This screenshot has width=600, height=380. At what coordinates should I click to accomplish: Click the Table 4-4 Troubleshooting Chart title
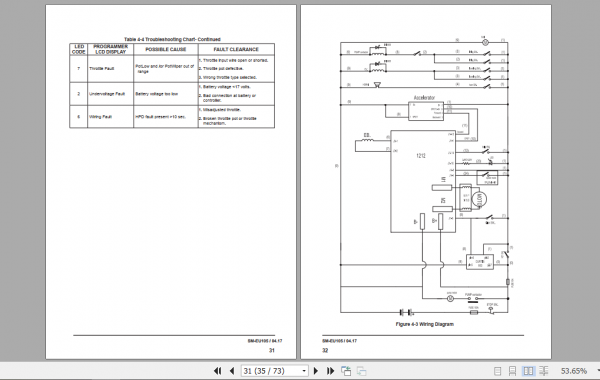pos(172,39)
